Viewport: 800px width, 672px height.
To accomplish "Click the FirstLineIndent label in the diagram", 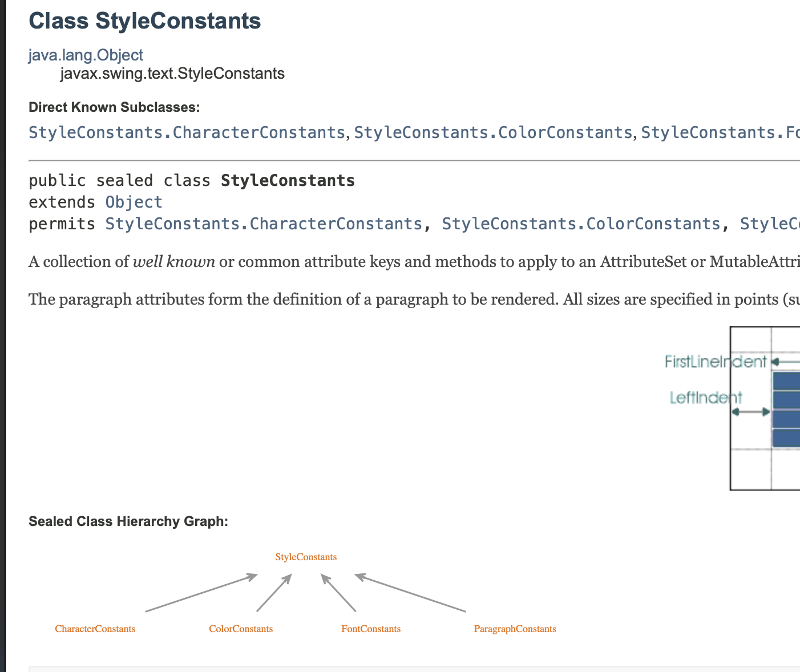I will tap(716, 362).
